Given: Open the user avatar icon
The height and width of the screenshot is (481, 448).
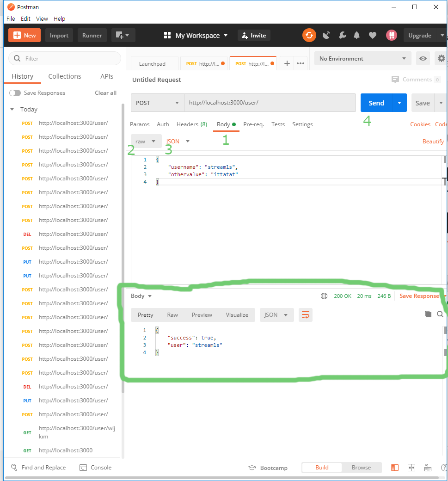Looking at the screenshot, I should point(392,35).
